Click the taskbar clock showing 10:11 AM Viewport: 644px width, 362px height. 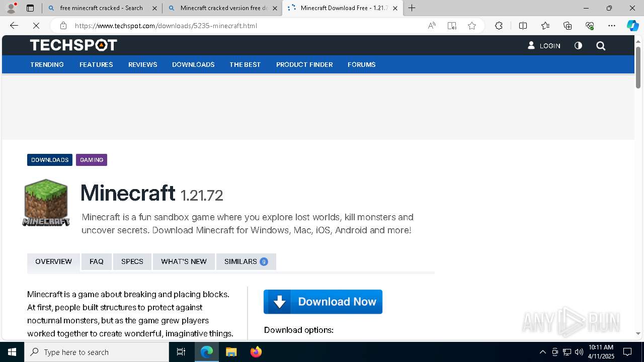click(601, 352)
